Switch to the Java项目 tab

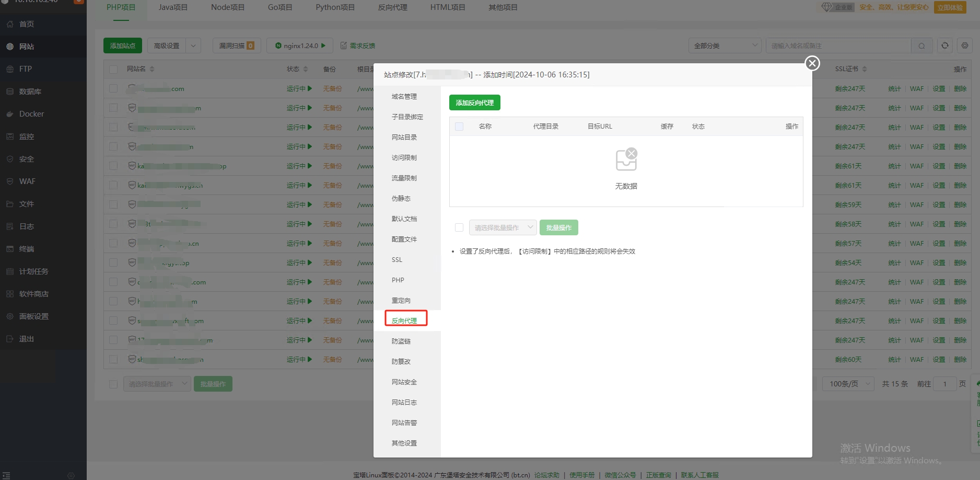173,7
